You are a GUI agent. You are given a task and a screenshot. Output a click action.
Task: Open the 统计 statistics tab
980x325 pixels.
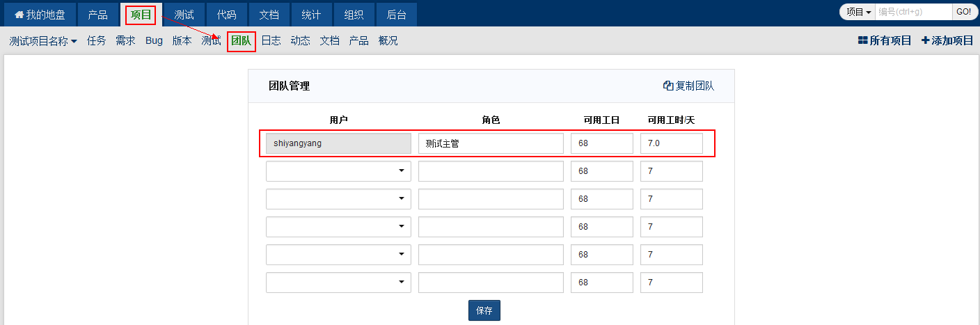(311, 15)
